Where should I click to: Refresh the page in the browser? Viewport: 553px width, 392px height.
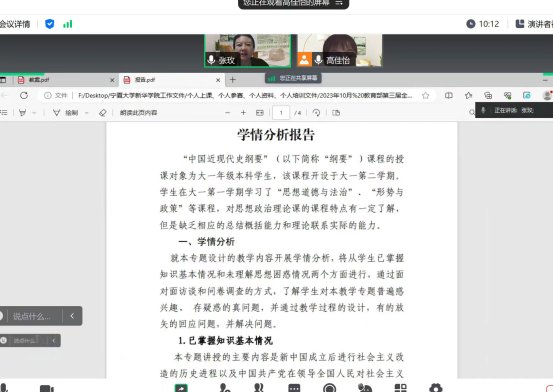tap(24, 95)
